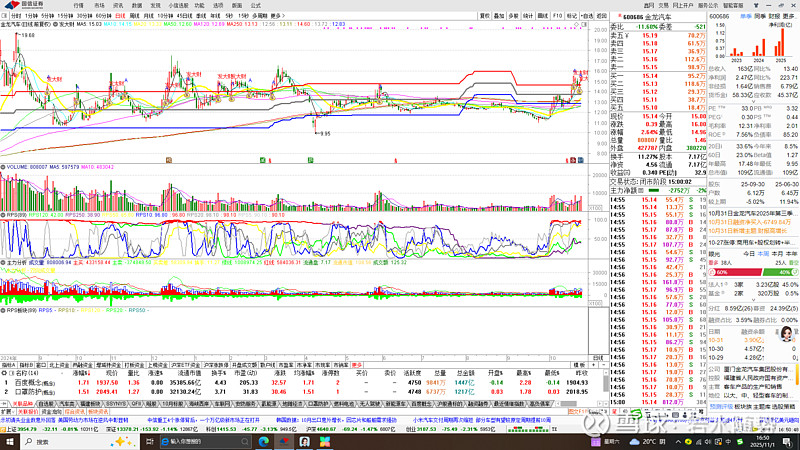Open Task View on the taskbar

150,442
